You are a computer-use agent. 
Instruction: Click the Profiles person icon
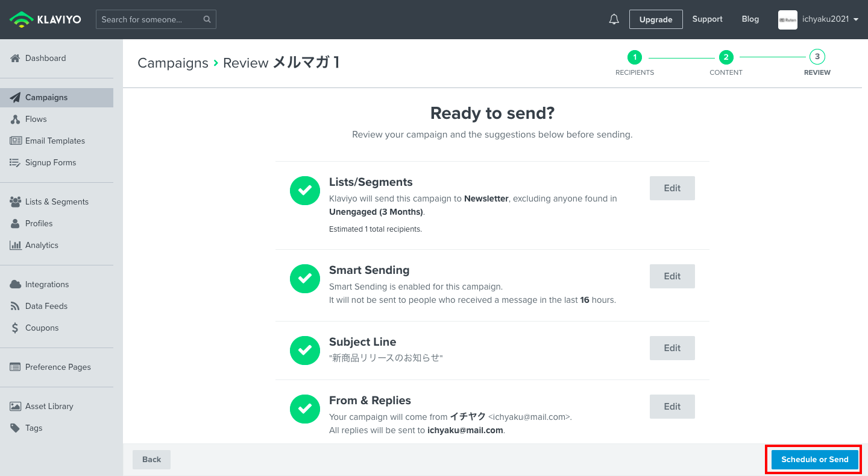[16, 223]
